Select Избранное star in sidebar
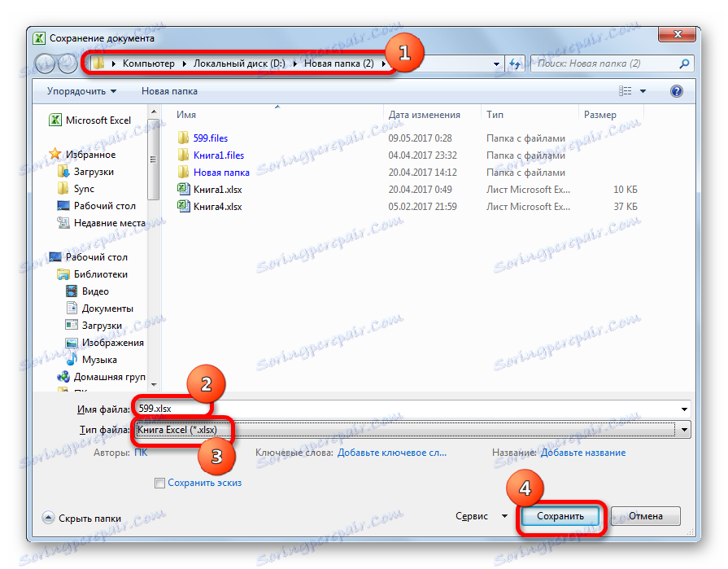 point(82,154)
